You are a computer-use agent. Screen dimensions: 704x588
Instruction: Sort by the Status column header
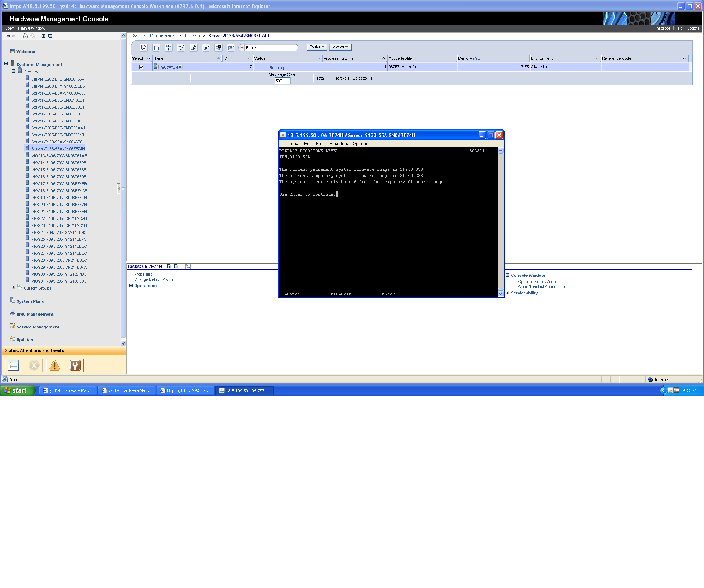(x=287, y=58)
